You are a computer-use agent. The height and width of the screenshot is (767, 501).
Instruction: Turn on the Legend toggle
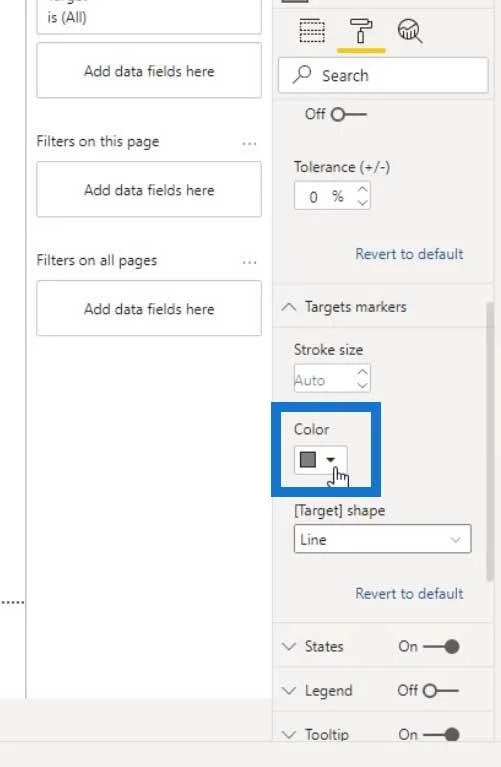point(441,691)
